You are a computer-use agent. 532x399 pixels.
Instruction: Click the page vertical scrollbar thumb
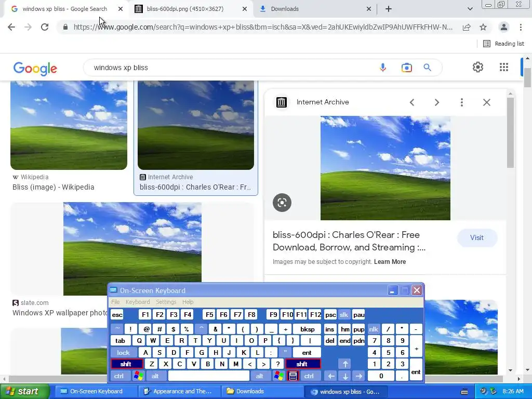pyautogui.click(x=527, y=77)
